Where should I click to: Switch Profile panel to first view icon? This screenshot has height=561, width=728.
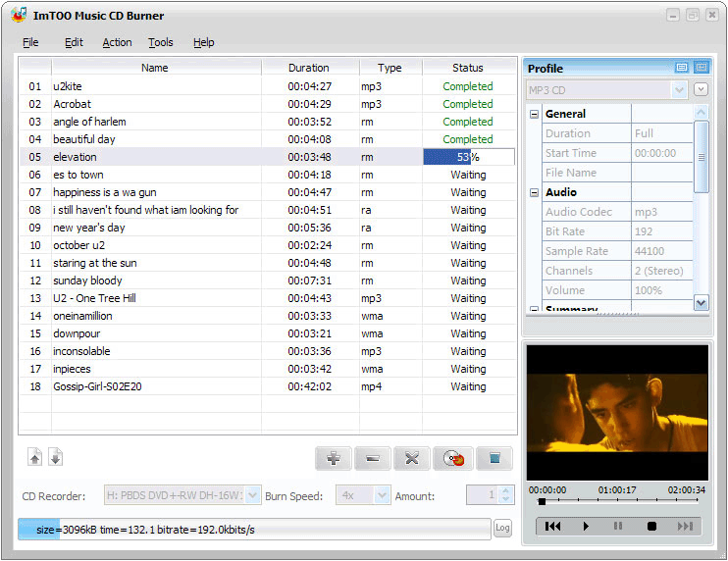pos(682,68)
